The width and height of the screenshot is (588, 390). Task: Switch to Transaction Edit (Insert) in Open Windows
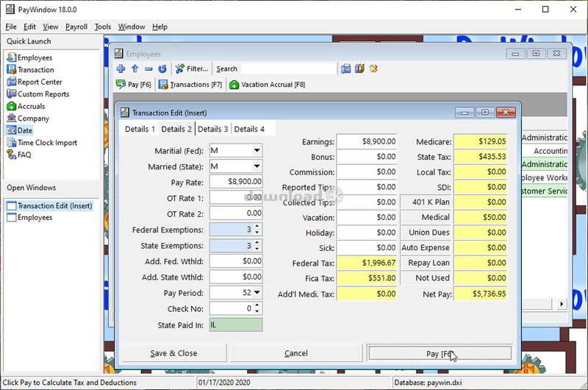(x=49, y=206)
